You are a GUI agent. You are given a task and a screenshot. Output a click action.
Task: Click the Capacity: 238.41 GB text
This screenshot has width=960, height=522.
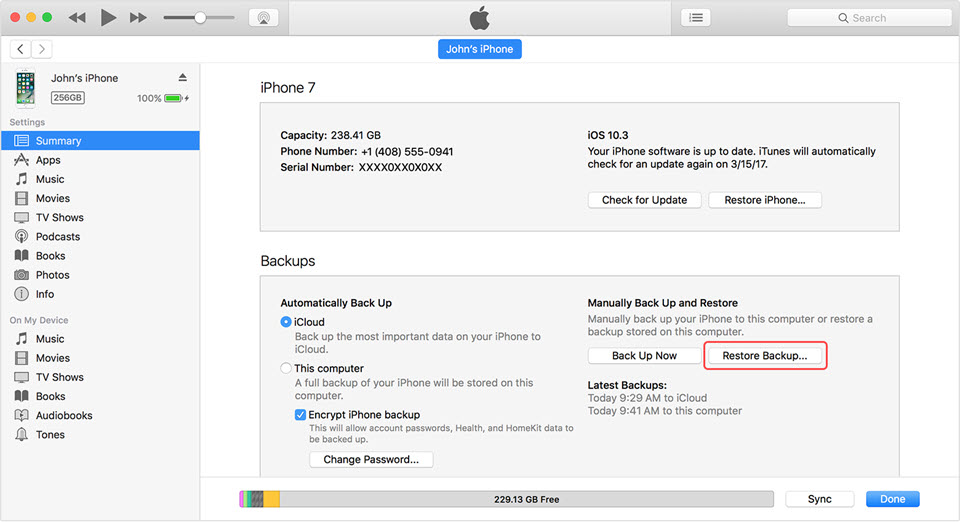tap(331, 135)
